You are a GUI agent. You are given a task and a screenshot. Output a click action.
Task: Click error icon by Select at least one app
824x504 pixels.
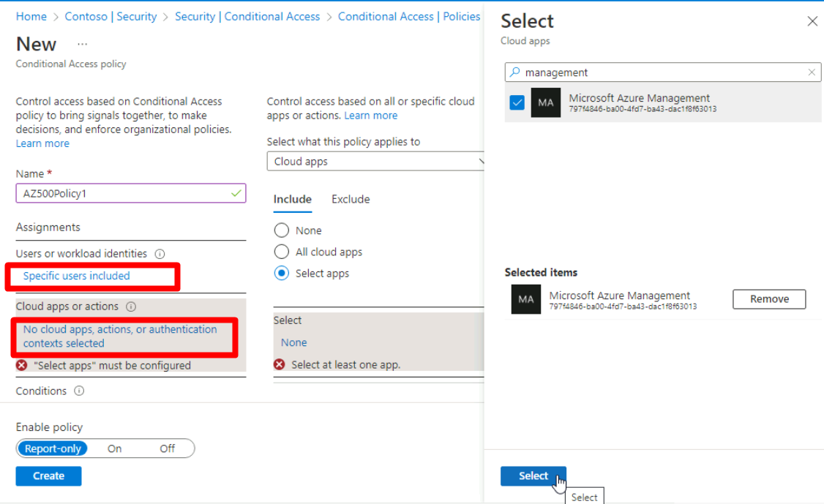click(x=280, y=364)
